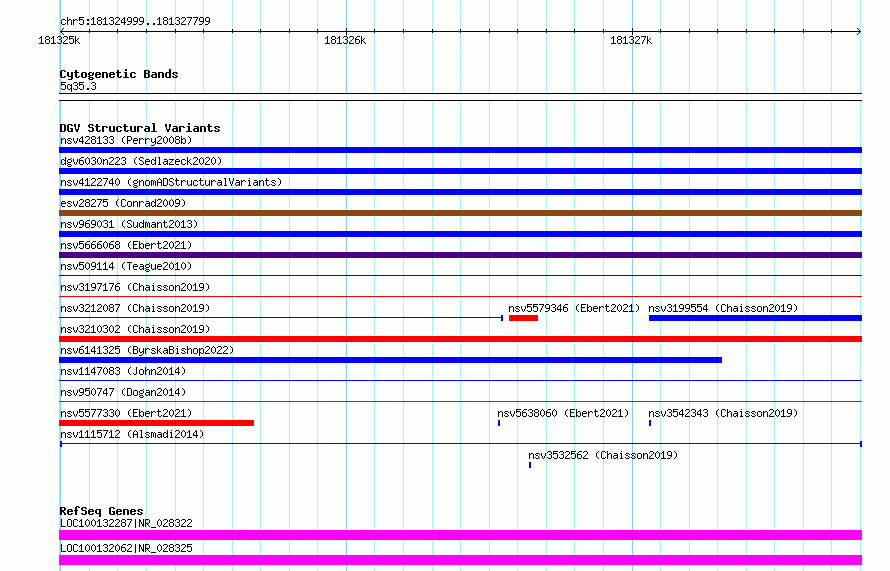This screenshot has width=890, height=571.
Task: Click the 5q35.3 cytogenetic band label
Action: pyautogui.click(x=78, y=86)
